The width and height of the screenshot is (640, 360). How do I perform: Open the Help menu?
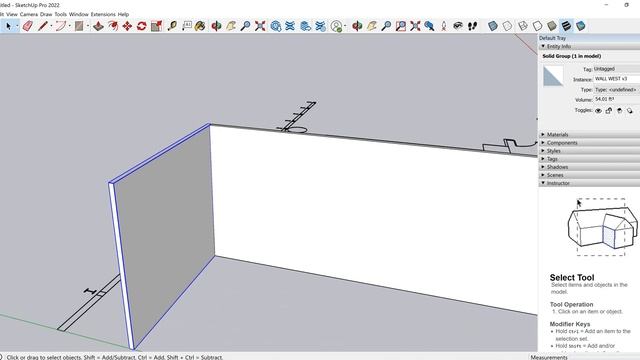point(123,14)
